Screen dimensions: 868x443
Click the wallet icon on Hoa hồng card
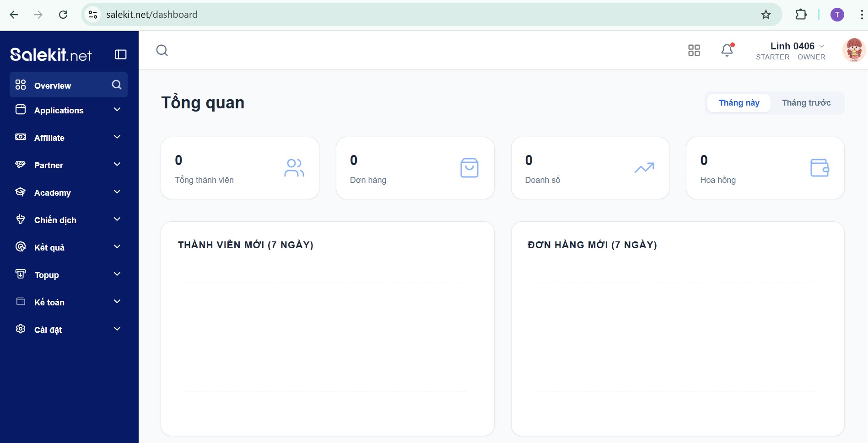(x=819, y=168)
